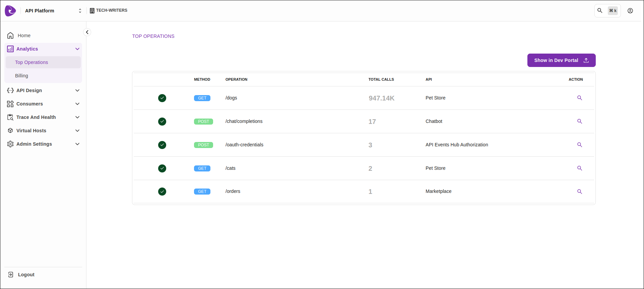Inspect the /chat/completions operation via magnifier

pyautogui.click(x=579, y=121)
